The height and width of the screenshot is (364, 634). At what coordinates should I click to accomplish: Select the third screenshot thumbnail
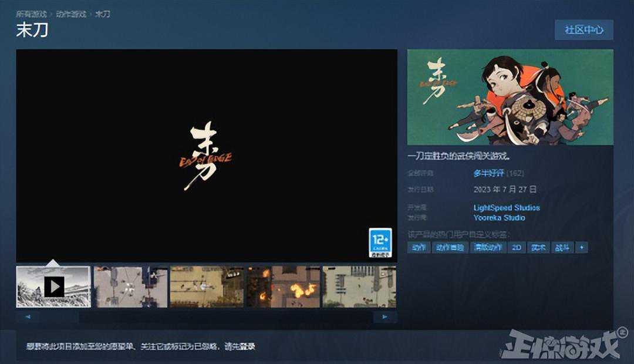[x=207, y=287]
